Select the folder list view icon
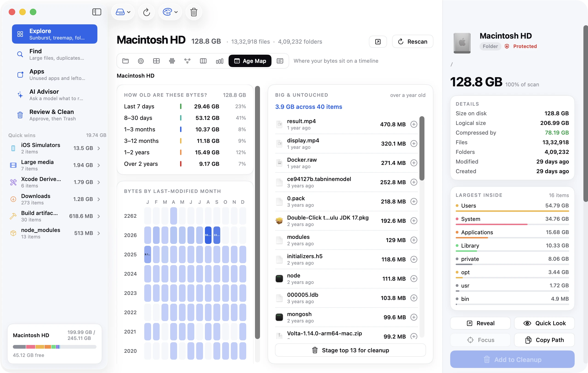The image size is (588, 373). click(x=125, y=61)
